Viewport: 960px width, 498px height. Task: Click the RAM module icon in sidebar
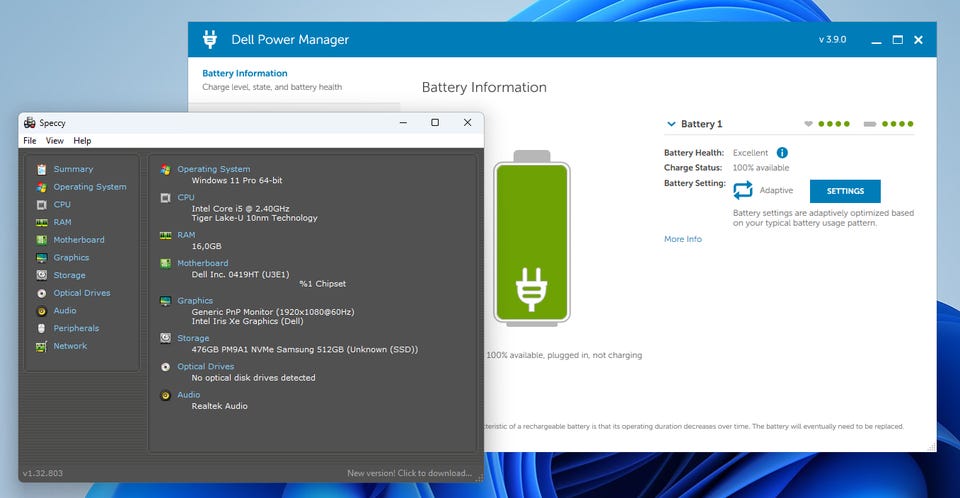coord(42,222)
